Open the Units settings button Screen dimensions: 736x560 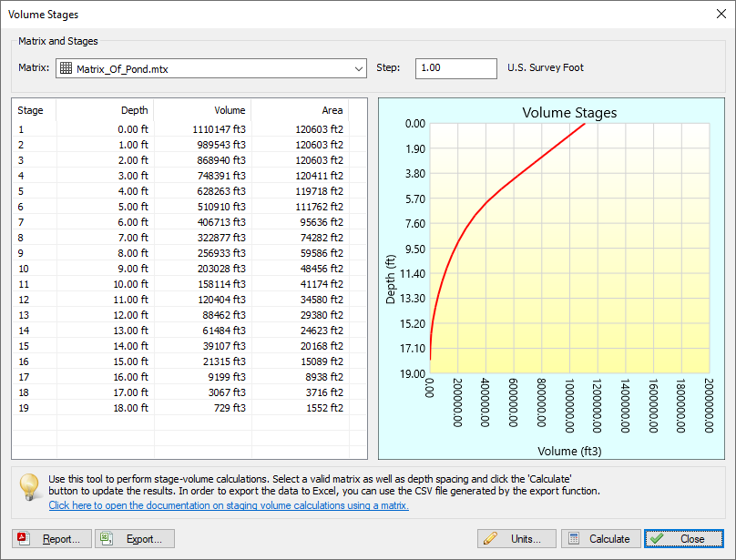516,538
